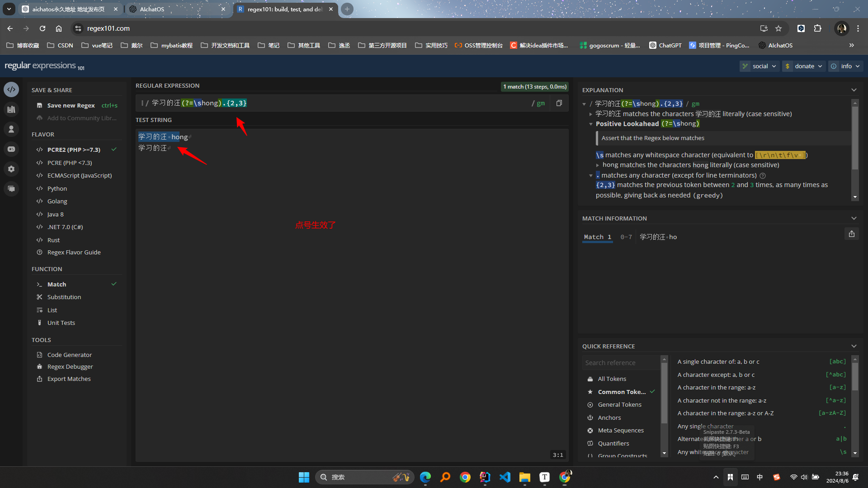Open the Regex Flavor Guide link

[x=74, y=252]
